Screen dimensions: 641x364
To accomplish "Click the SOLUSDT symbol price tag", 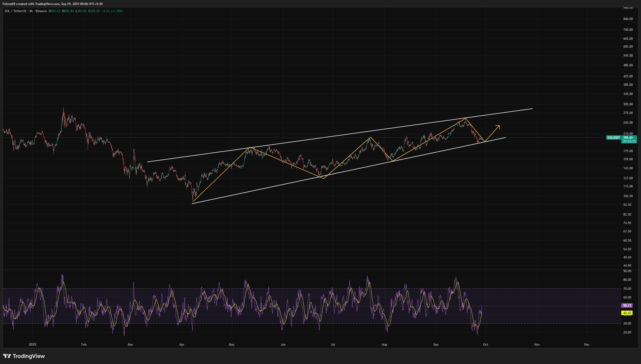I will [x=613, y=138].
